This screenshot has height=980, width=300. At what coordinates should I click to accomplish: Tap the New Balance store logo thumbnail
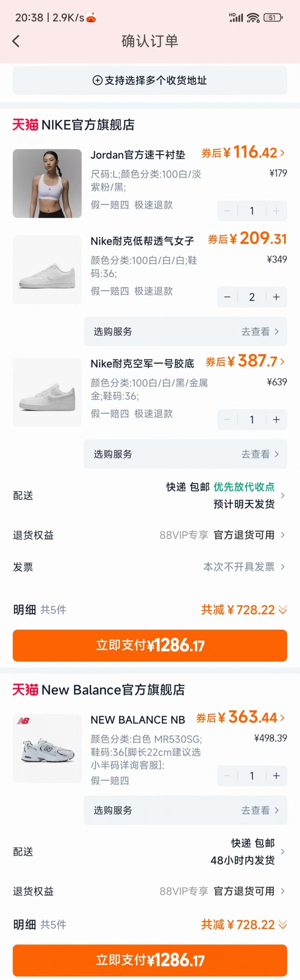click(46, 748)
